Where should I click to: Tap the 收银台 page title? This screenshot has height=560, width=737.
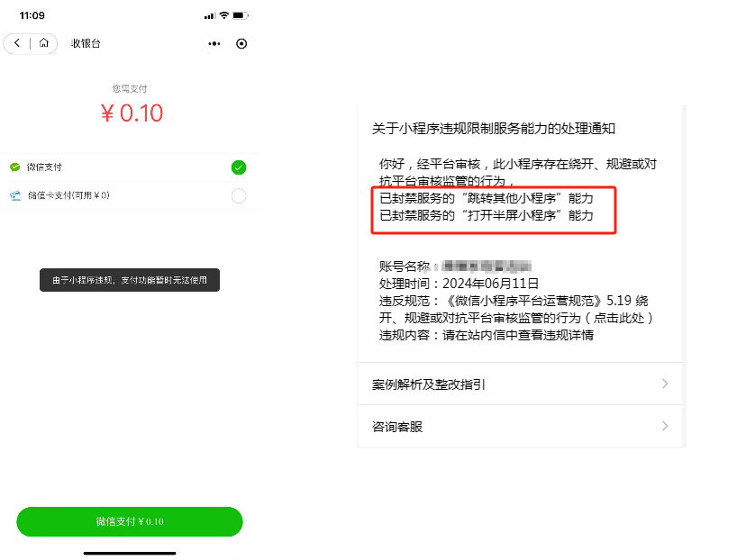pos(86,44)
